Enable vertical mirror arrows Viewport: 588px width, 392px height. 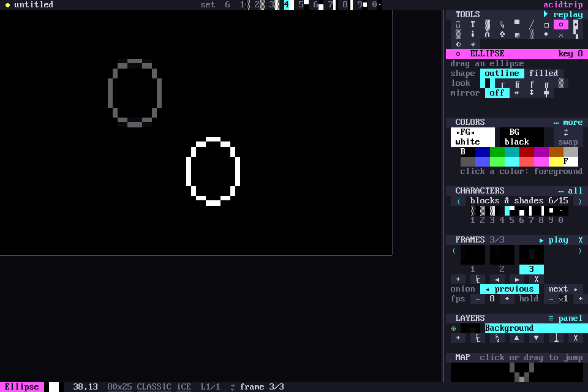pos(532,92)
